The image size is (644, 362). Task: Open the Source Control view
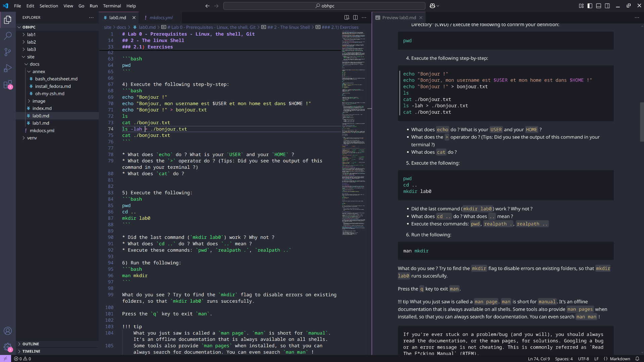8,52
